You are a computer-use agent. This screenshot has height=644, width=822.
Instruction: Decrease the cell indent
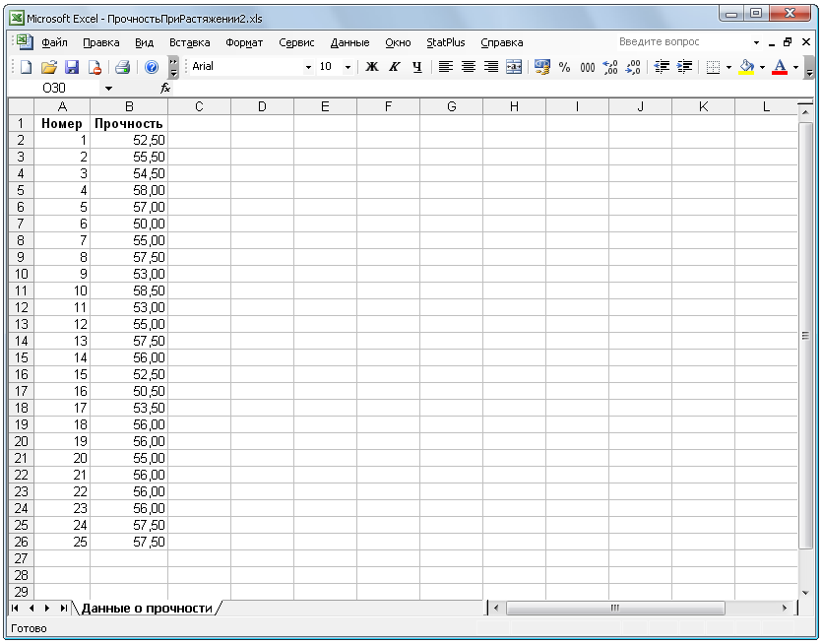pos(662,67)
